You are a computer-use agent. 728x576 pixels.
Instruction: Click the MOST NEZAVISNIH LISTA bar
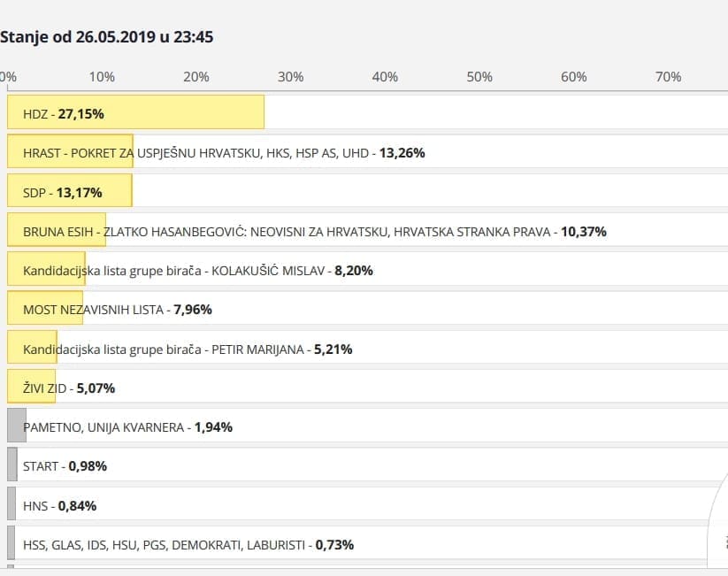44,310
